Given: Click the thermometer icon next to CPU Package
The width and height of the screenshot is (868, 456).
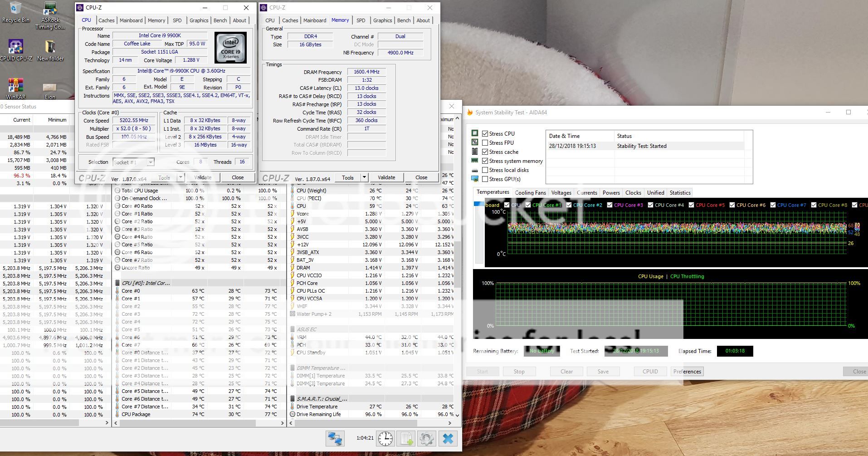Looking at the screenshot, I should (x=117, y=414).
